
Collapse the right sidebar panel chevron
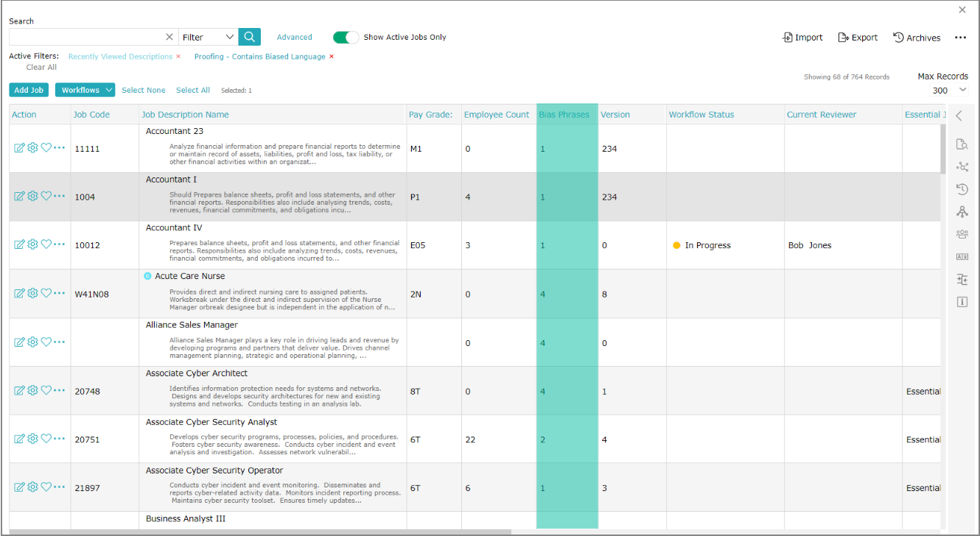(x=959, y=116)
